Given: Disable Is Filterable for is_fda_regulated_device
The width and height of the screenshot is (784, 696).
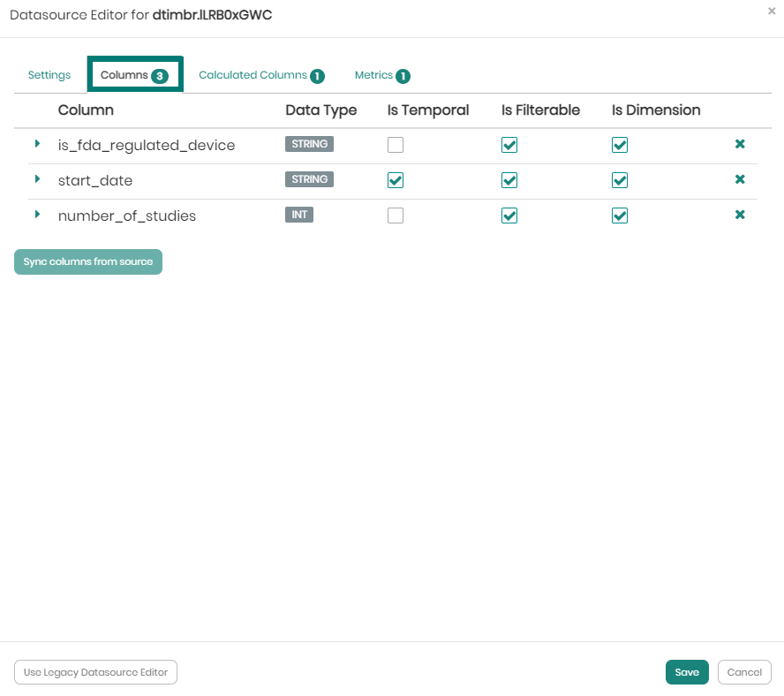Looking at the screenshot, I should pos(509,145).
